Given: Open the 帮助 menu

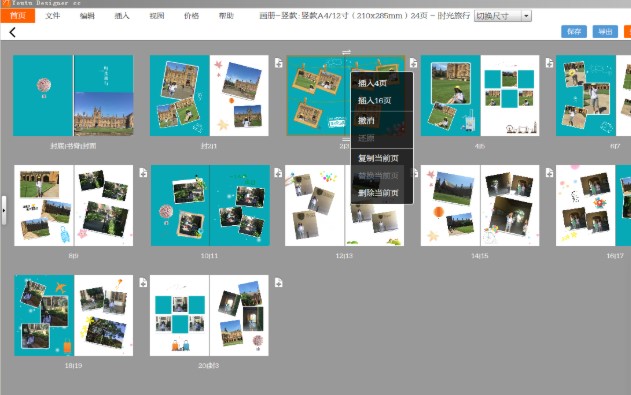Looking at the screenshot, I should click(226, 16).
